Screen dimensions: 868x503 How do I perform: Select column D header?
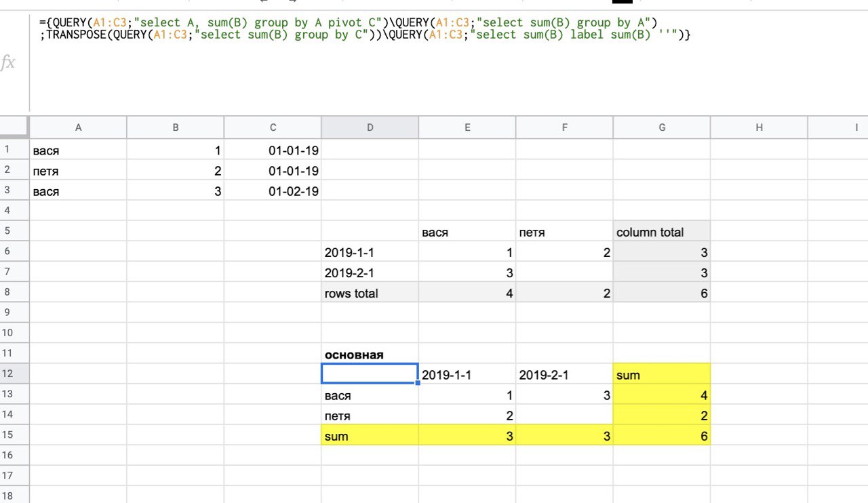click(370, 127)
